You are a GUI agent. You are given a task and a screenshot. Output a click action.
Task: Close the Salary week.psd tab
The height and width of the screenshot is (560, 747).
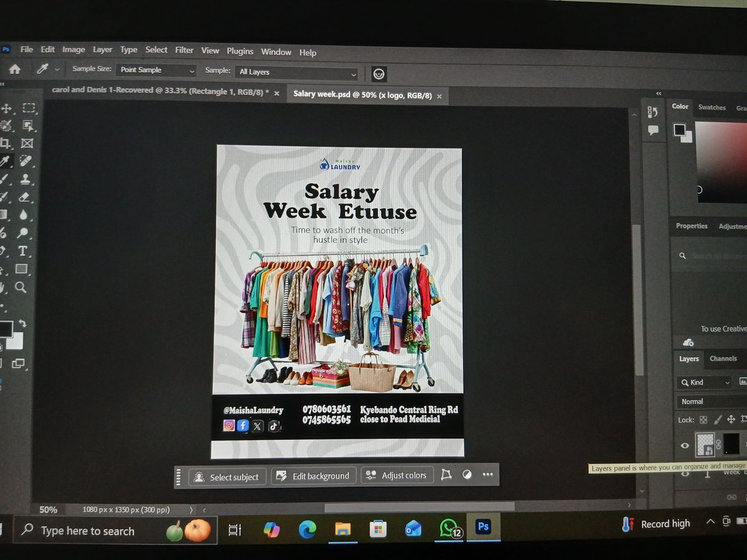click(439, 96)
